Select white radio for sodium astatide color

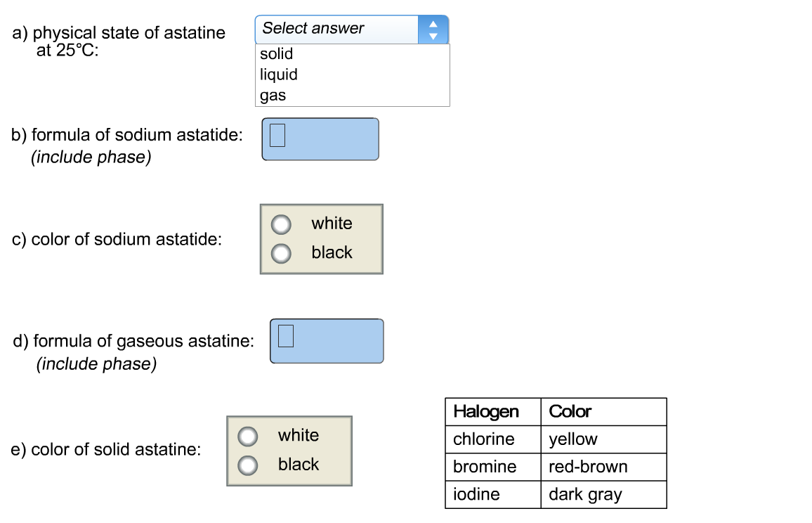(x=282, y=224)
